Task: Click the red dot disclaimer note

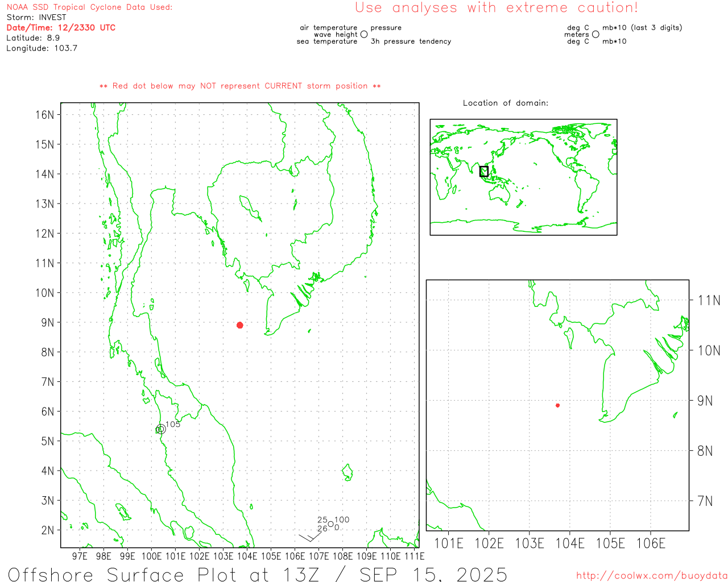Action: [x=240, y=86]
